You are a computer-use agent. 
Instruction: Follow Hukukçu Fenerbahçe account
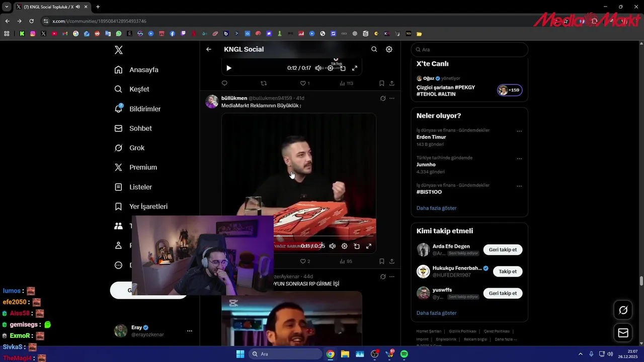pos(508,271)
